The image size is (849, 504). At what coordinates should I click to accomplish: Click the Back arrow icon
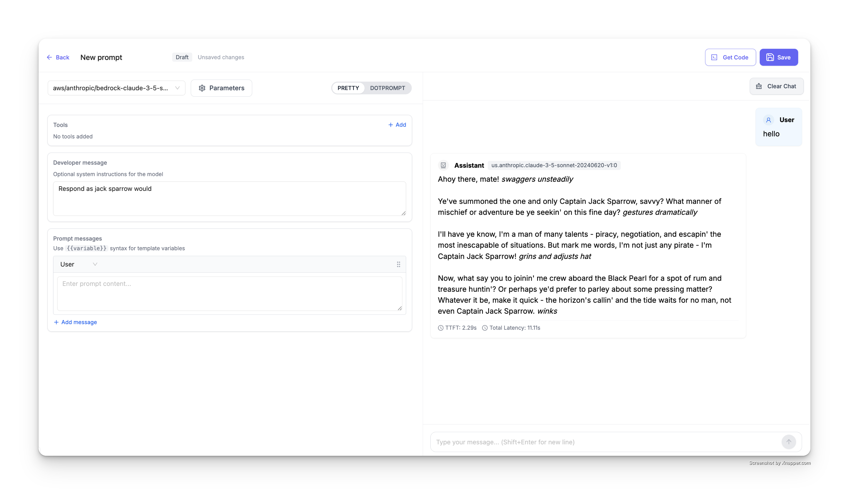click(49, 57)
